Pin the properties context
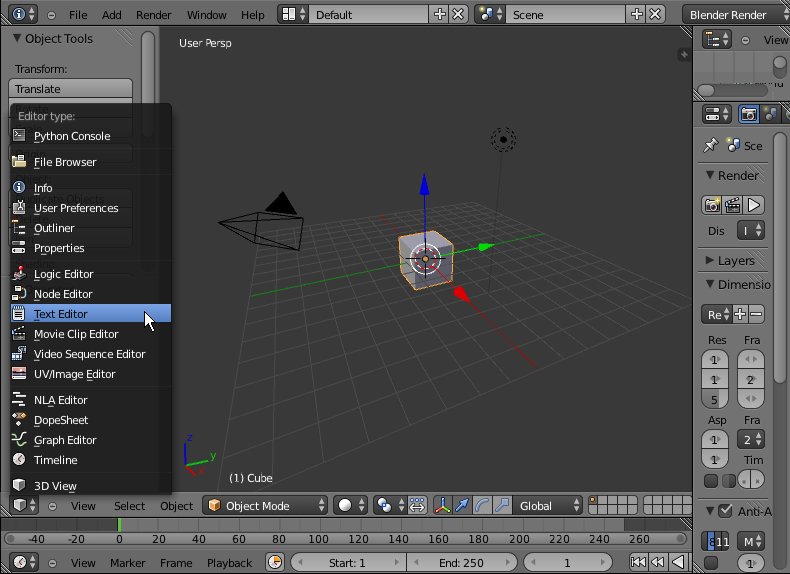The height and width of the screenshot is (574, 790). point(710,146)
